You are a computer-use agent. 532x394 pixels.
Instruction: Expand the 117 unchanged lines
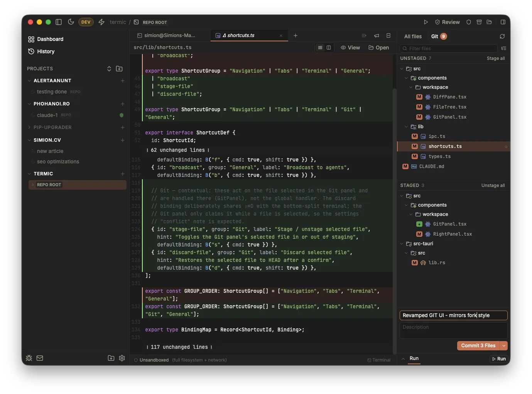click(179, 347)
